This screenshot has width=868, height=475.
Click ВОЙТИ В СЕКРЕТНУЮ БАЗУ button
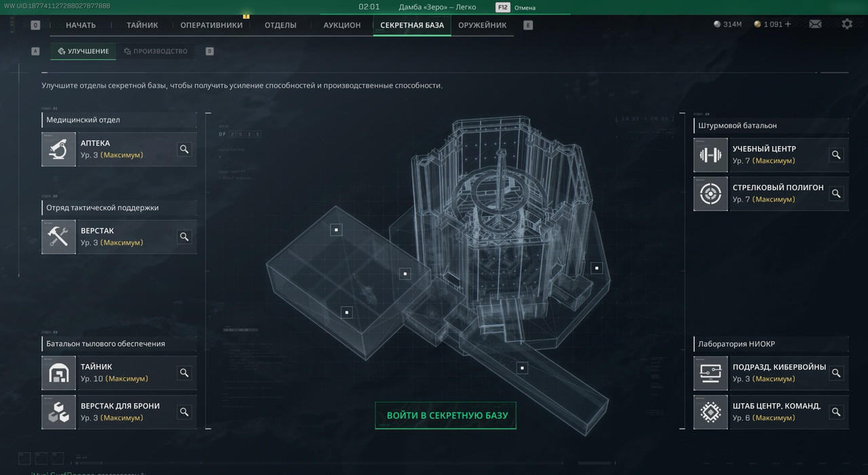click(446, 415)
